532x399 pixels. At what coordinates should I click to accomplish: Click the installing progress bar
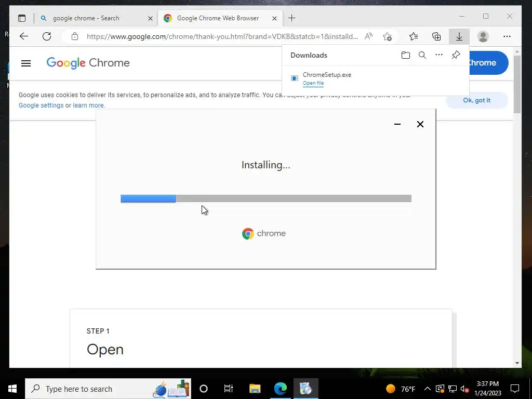click(266, 199)
